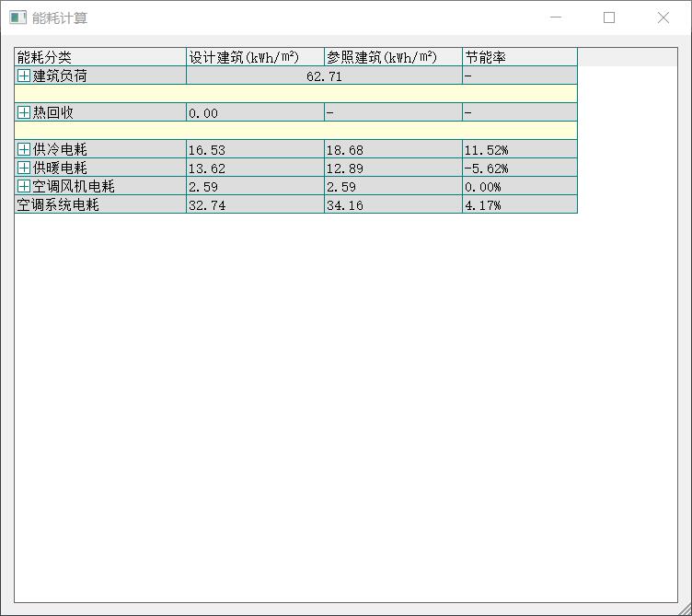
Task: Select the 参照建筑(kWh/m²) column header
Action: coord(393,58)
